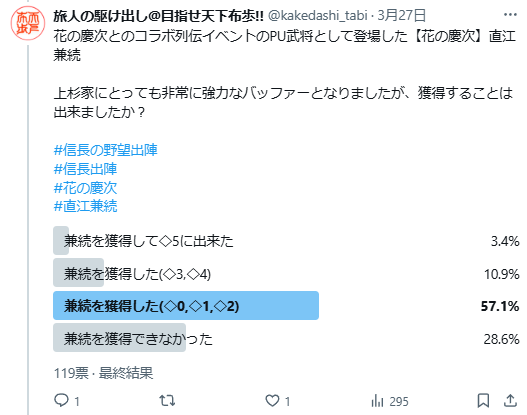The height and width of the screenshot is (415, 527).
Task: Open hashtag #花の慶次
Action: tap(85, 188)
